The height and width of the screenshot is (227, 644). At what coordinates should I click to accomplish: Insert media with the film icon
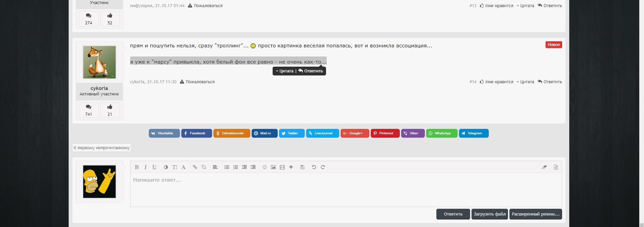[x=282, y=167]
